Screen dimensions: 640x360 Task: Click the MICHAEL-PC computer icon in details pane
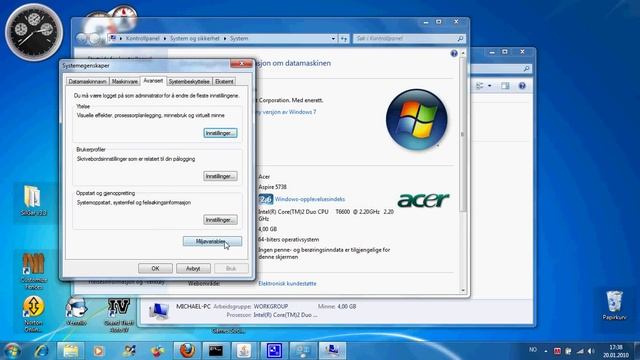(158, 311)
